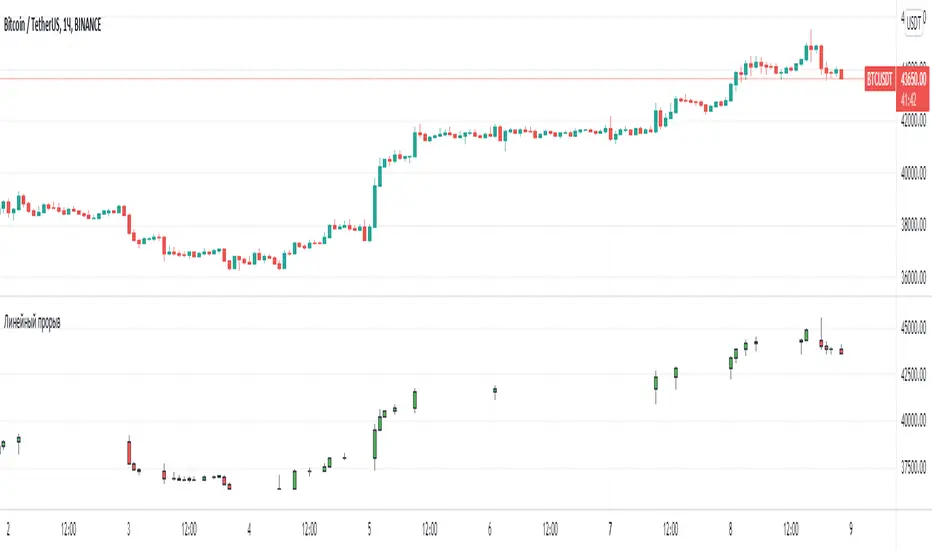
Task: Select day 3 on the time axis
Action: click(128, 529)
